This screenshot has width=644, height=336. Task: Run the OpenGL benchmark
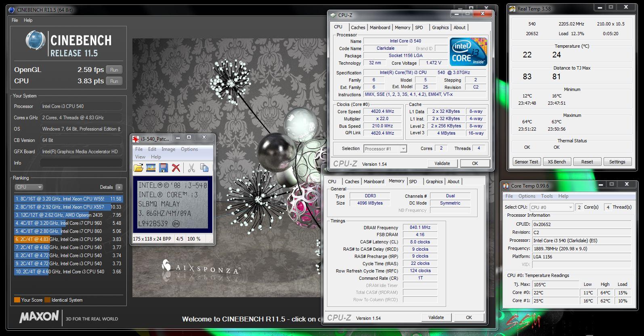coord(114,70)
